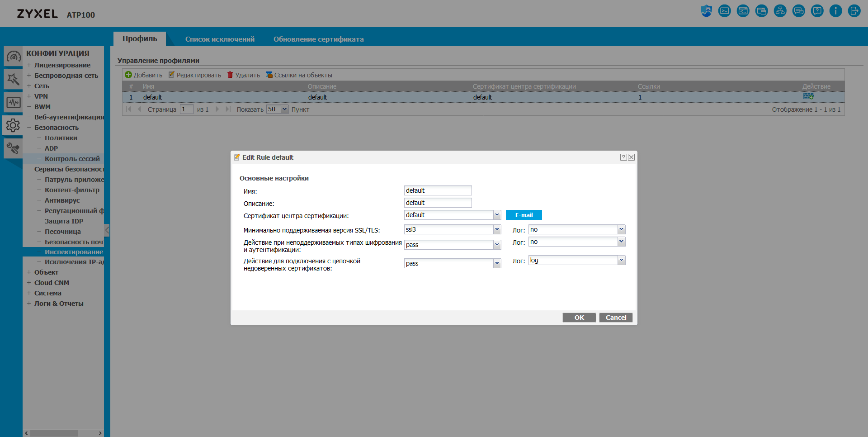The height and width of the screenshot is (437, 868).
Task: Click the page number input field
Action: [186, 109]
